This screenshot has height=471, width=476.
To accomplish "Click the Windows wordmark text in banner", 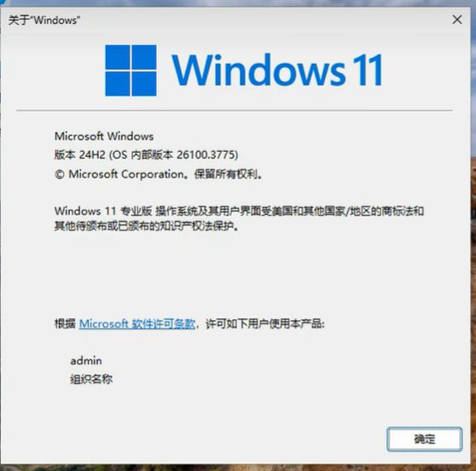I will 258,71.
